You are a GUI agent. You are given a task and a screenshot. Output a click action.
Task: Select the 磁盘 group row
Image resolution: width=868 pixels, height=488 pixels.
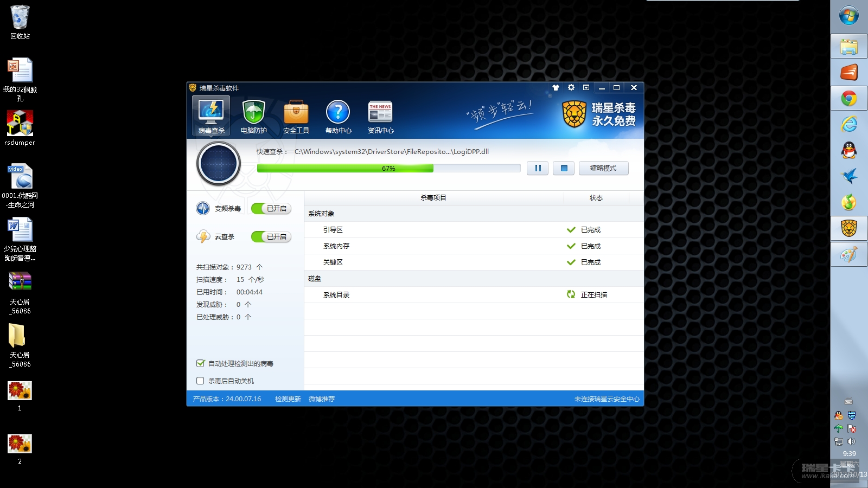(474, 279)
